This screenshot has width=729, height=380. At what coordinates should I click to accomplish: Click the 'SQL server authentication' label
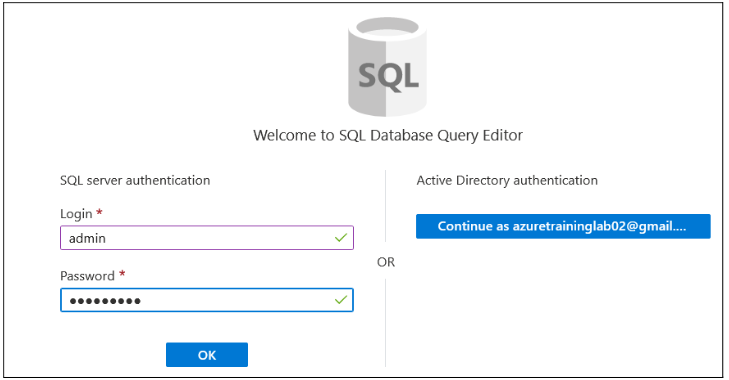[x=135, y=180]
